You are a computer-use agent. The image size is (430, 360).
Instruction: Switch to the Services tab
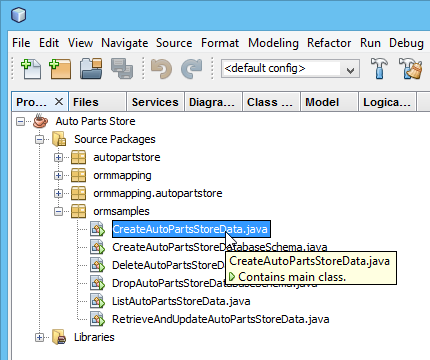(155, 102)
